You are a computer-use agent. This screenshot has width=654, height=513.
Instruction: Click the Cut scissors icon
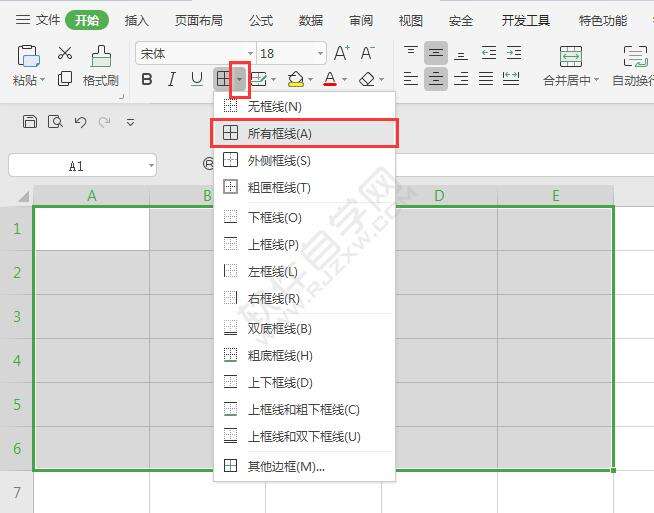(65, 53)
